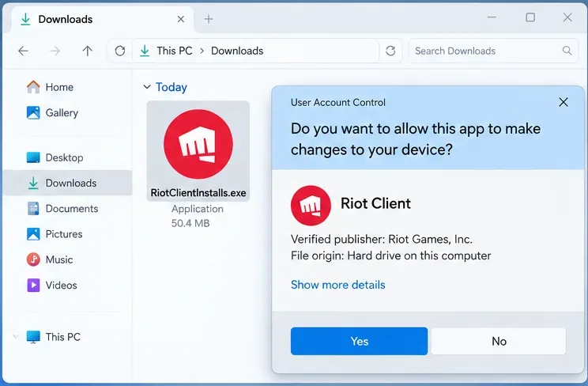Select Downloads in the sidebar
588x386 pixels.
(67, 183)
